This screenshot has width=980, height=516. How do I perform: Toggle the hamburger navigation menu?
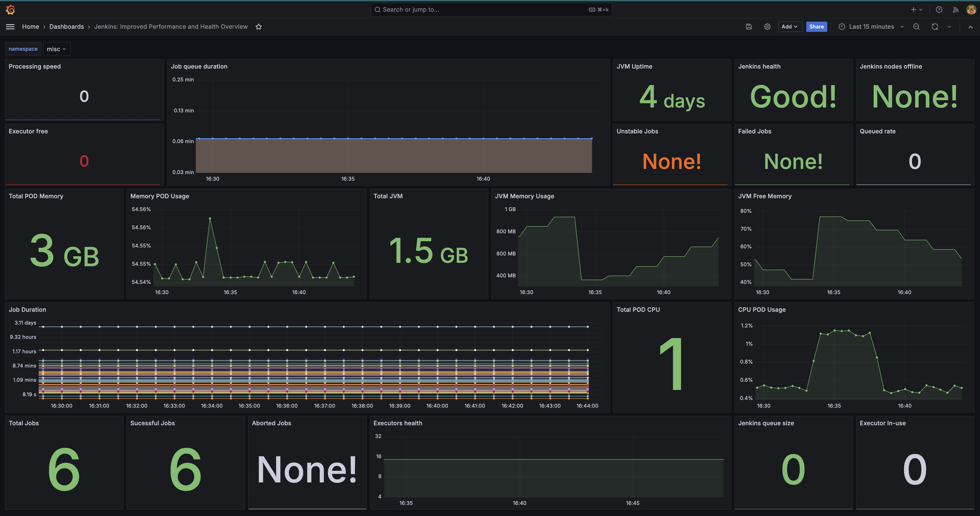pyautogui.click(x=10, y=27)
